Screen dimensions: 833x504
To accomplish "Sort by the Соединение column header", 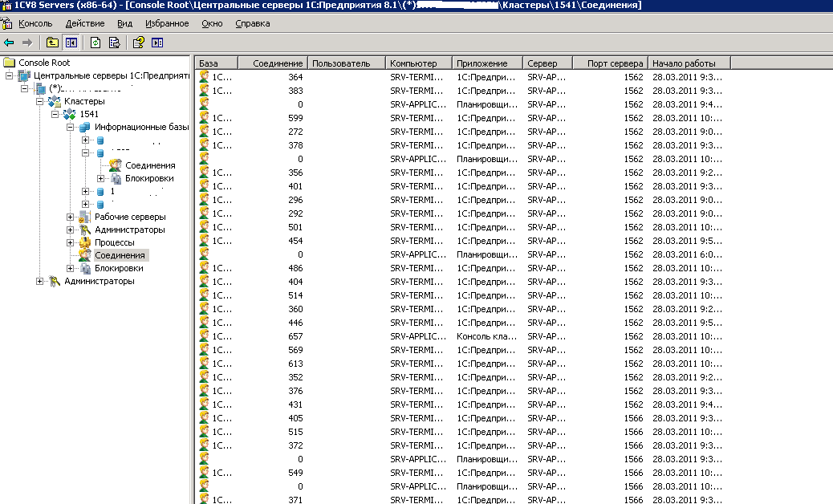I will click(x=273, y=63).
